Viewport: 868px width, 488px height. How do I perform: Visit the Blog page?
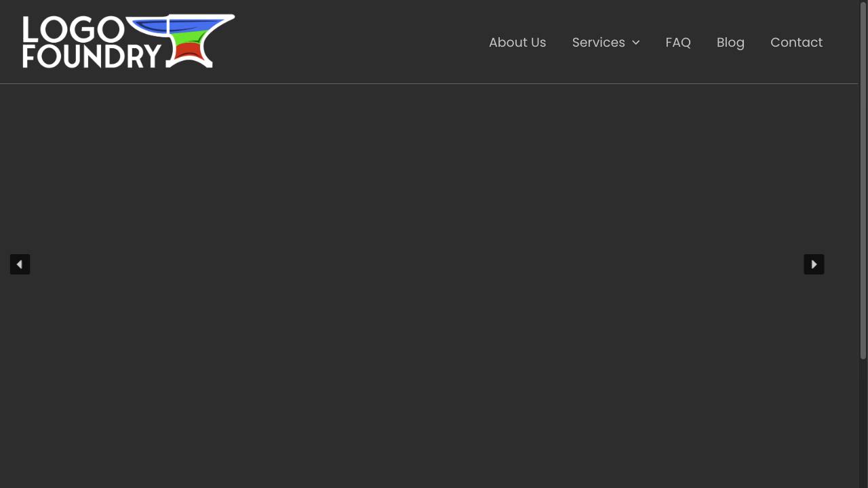[x=730, y=42]
